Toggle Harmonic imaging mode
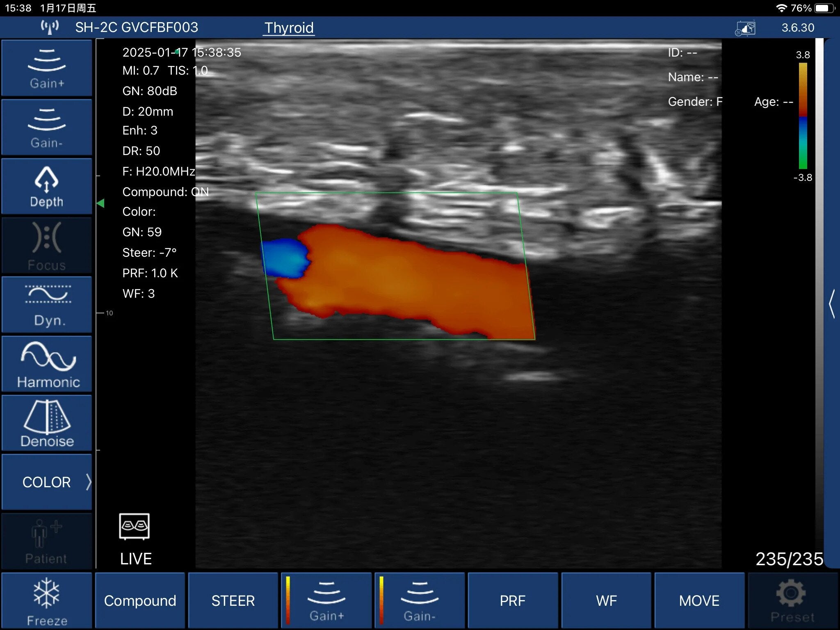 tap(47, 364)
